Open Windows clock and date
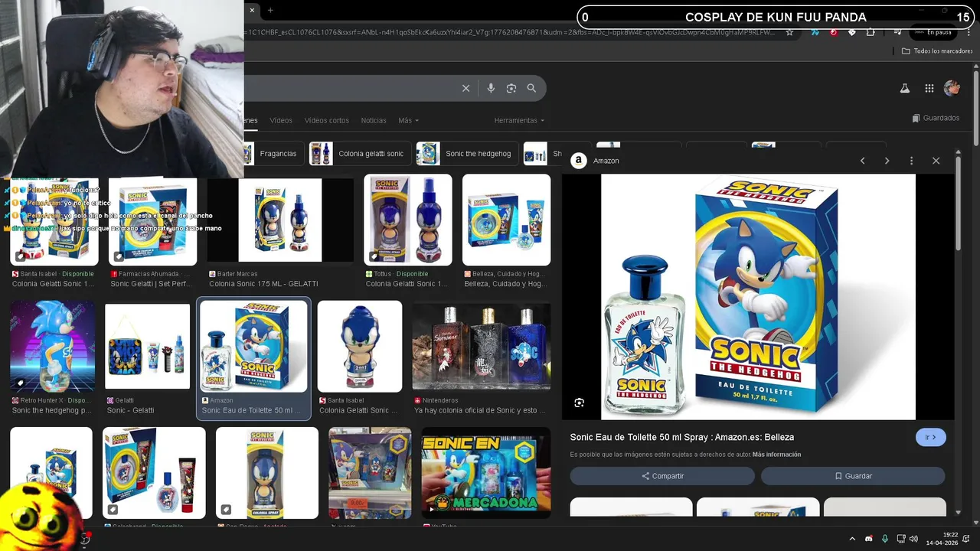This screenshot has height=551, width=980. click(942, 539)
